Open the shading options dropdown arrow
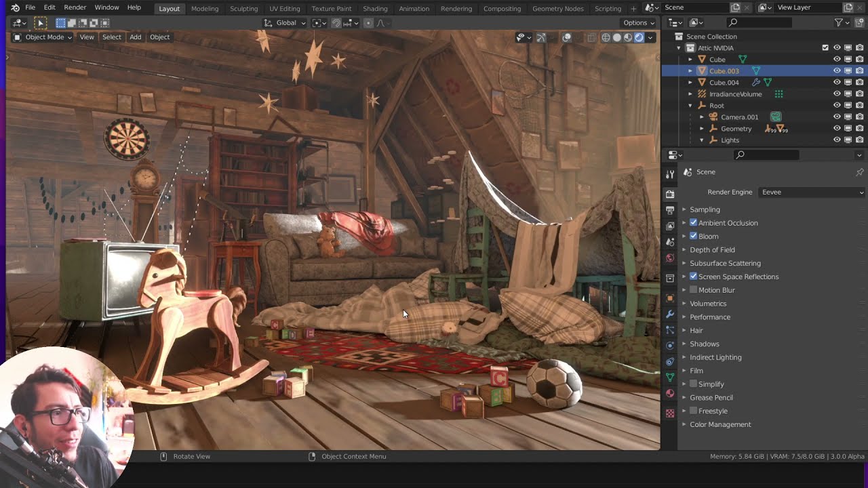This screenshot has height=488, width=868. 650,37
